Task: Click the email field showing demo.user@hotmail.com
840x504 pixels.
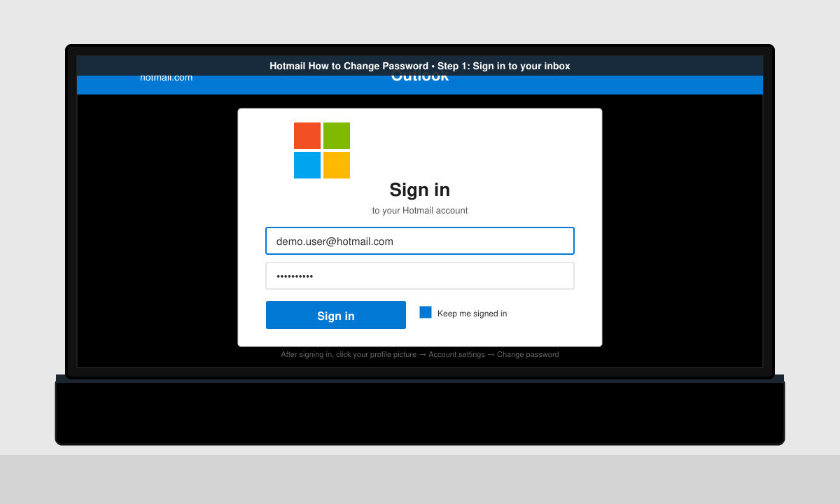Action: [x=420, y=241]
